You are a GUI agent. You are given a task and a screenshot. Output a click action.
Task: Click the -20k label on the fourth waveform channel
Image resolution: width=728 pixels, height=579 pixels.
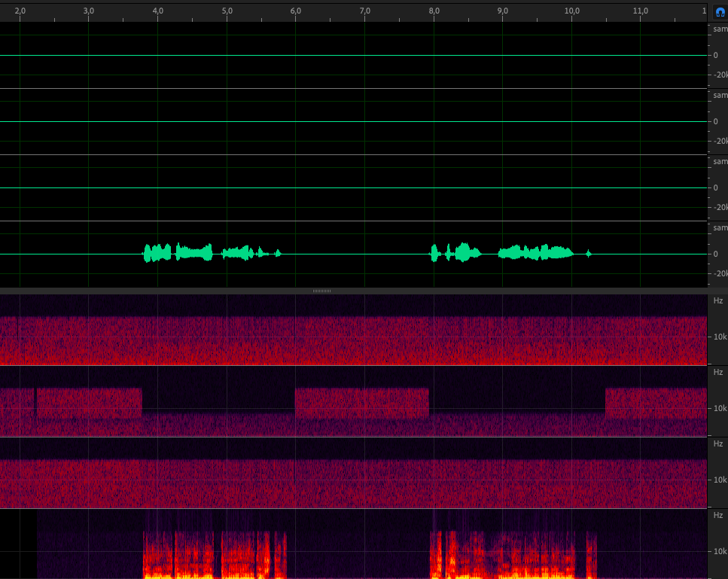(x=720, y=273)
